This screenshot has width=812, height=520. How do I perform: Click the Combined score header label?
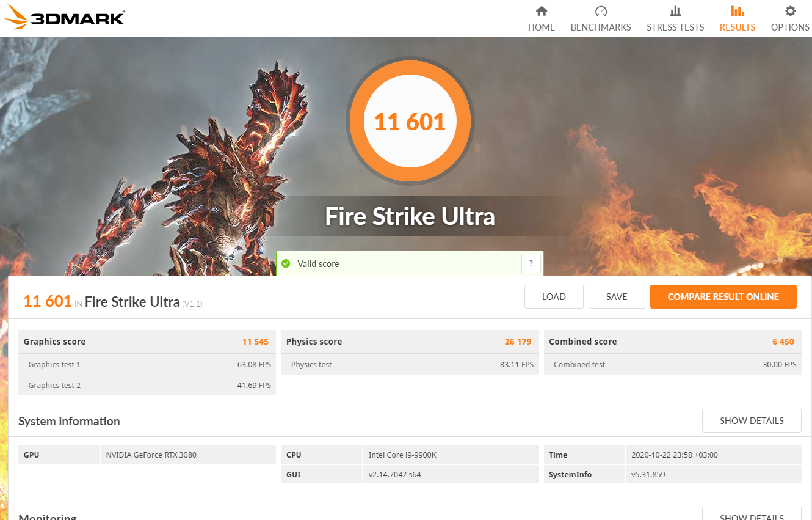tap(582, 342)
